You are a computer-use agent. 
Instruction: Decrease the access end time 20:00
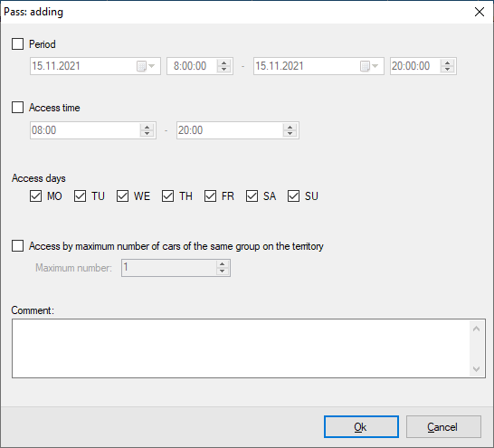290,133
